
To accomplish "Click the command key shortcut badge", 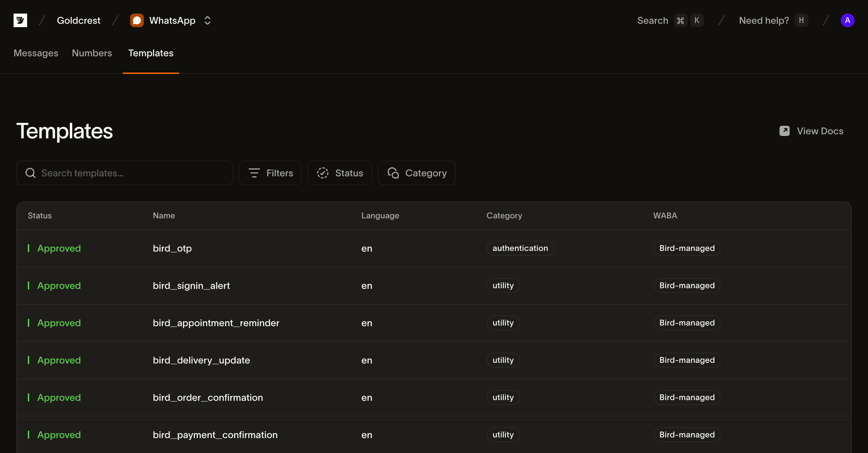I will tap(680, 20).
